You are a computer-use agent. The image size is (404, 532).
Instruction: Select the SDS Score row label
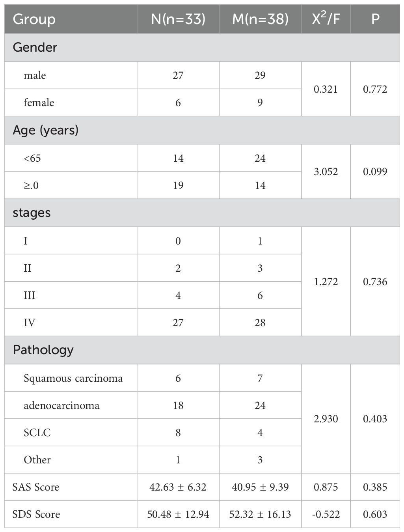[x=36, y=514]
